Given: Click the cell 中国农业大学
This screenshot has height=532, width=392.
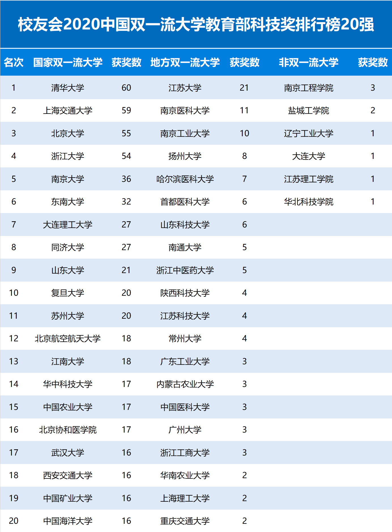Looking at the screenshot, I should [x=68, y=407].
